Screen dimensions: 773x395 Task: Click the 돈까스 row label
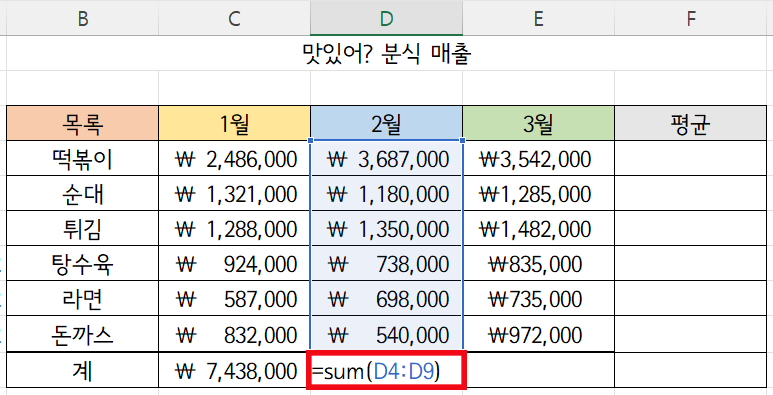point(82,334)
